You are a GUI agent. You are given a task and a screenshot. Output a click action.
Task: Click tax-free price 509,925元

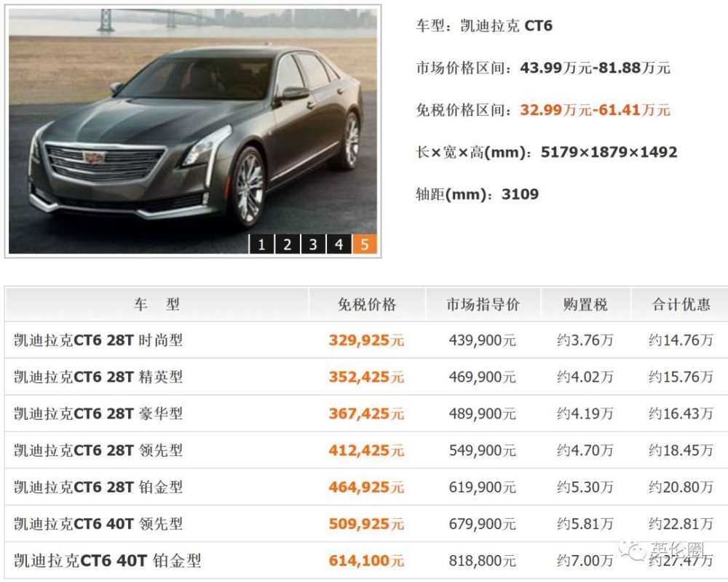(x=366, y=524)
